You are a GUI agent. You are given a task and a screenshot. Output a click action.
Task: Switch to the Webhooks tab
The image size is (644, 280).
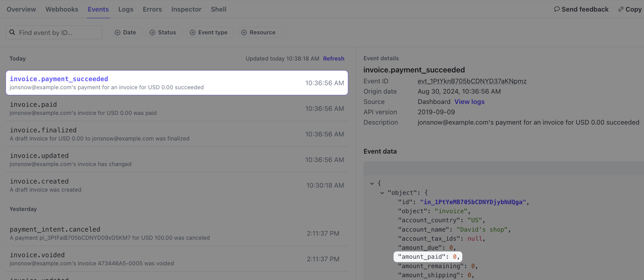pyautogui.click(x=62, y=9)
